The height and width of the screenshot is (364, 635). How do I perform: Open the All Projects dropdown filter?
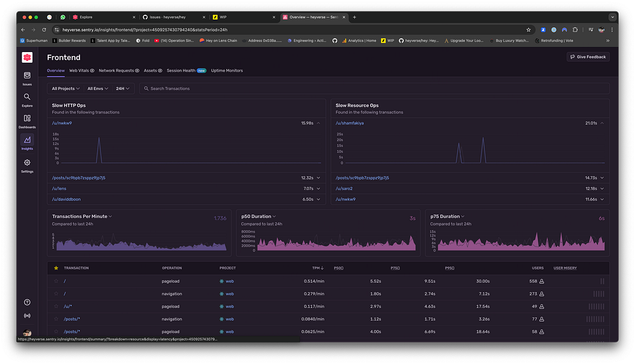coord(65,89)
